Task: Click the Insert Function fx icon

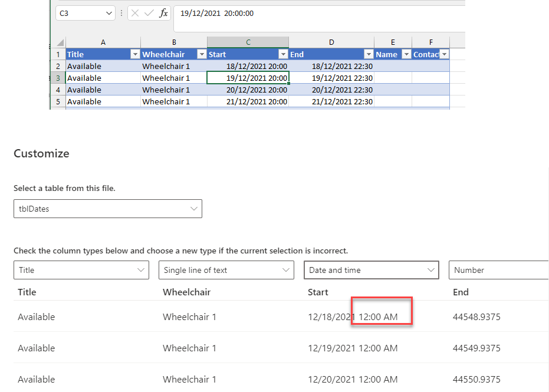Action: pyautogui.click(x=163, y=14)
